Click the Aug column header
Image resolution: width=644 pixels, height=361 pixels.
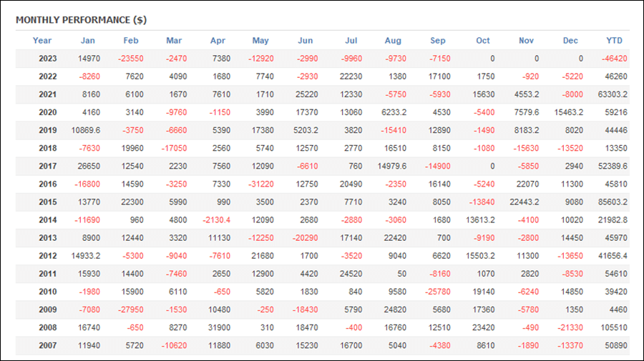393,40
